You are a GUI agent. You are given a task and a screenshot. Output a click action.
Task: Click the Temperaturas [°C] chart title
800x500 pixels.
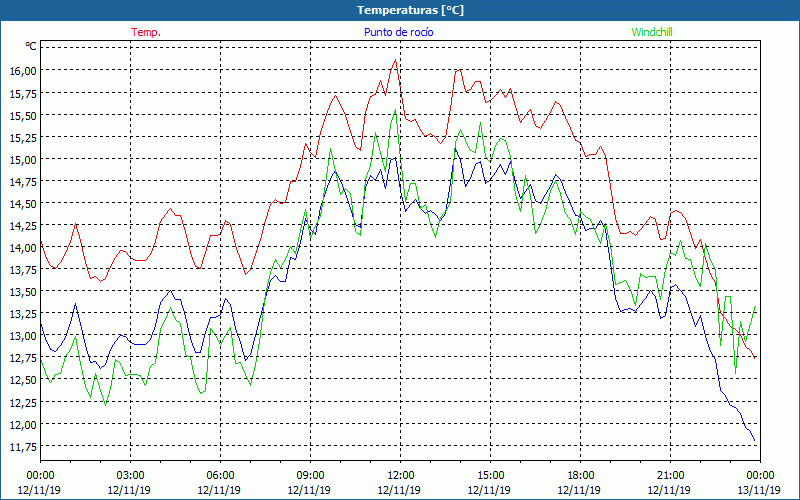(410, 10)
